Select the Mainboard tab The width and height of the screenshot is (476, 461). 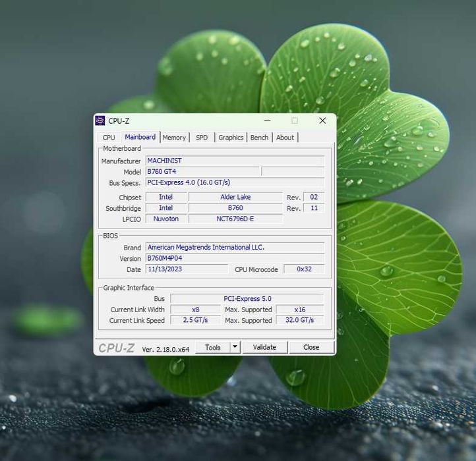tap(140, 137)
